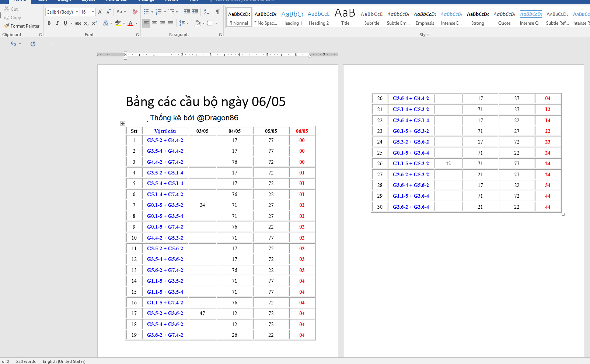The width and height of the screenshot is (590, 364).
Task: Toggle bold formatting
Action: (49, 23)
